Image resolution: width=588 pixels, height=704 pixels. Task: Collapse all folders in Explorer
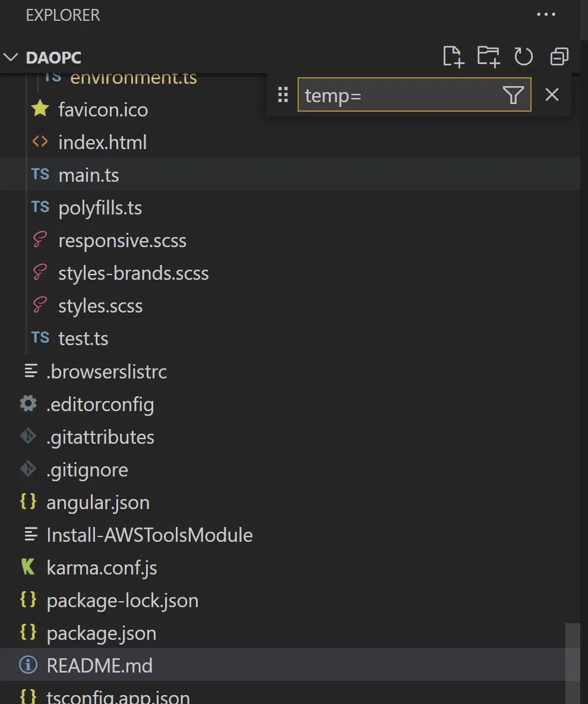coord(559,57)
